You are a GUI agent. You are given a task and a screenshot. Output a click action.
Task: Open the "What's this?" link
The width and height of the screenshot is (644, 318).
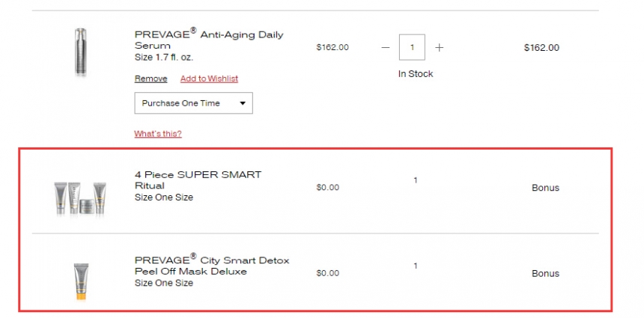pos(158,134)
